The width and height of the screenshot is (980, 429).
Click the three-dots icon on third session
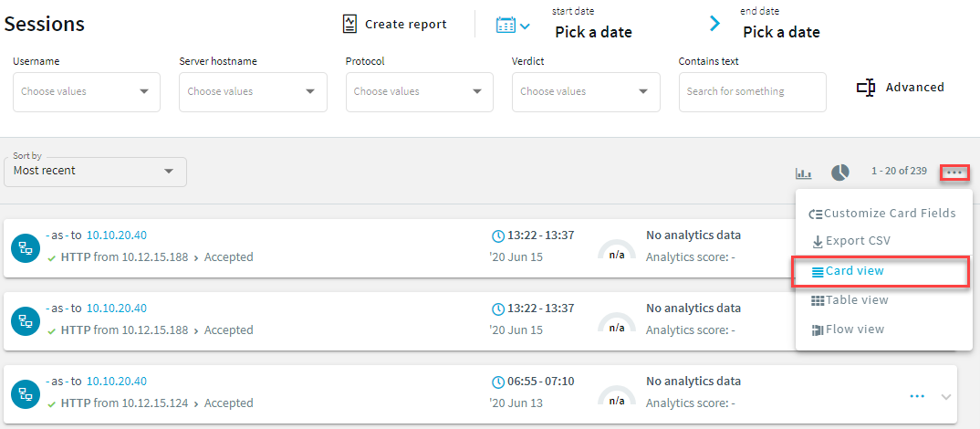(x=917, y=396)
